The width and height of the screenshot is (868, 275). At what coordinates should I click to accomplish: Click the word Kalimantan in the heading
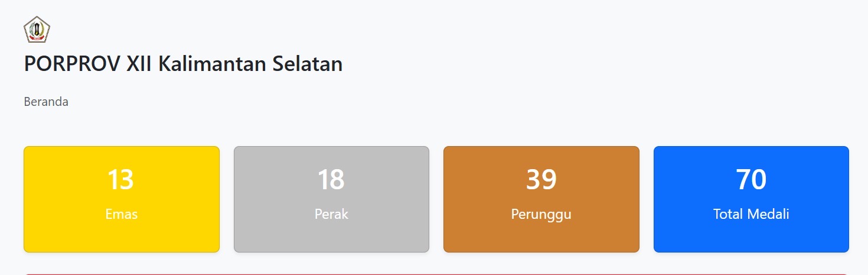point(213,64)
